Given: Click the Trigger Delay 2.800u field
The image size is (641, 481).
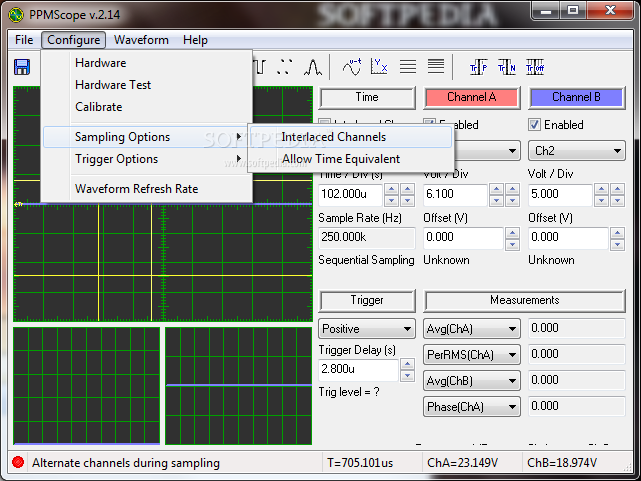Looking at the screenshot, I should tap(359, 369).
